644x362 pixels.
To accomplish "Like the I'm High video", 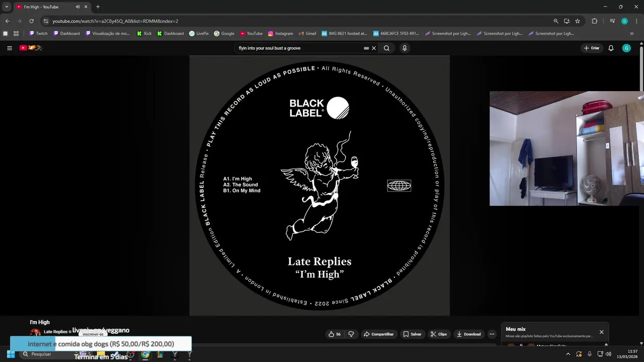I will (334, 334).
